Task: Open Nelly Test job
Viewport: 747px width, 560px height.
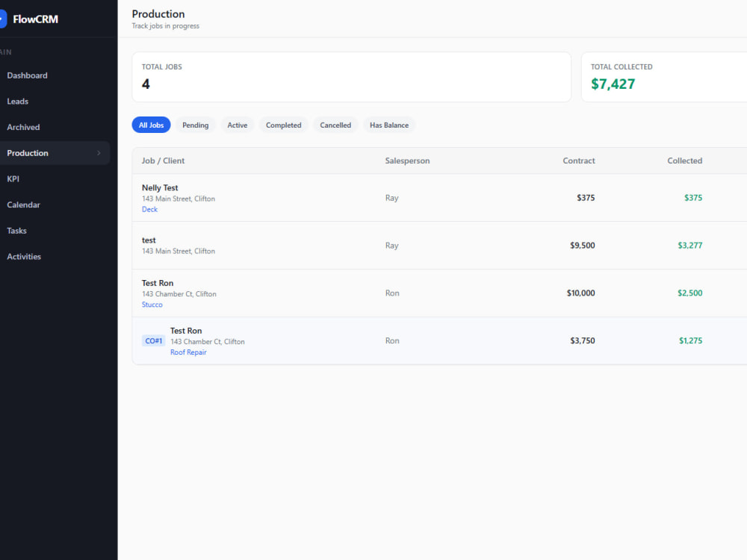Action: pyautogui.click(x=160, y=187)
